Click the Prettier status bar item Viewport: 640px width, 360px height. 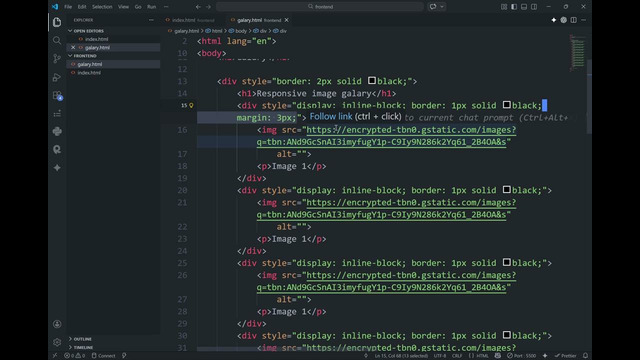coord(565,356)
